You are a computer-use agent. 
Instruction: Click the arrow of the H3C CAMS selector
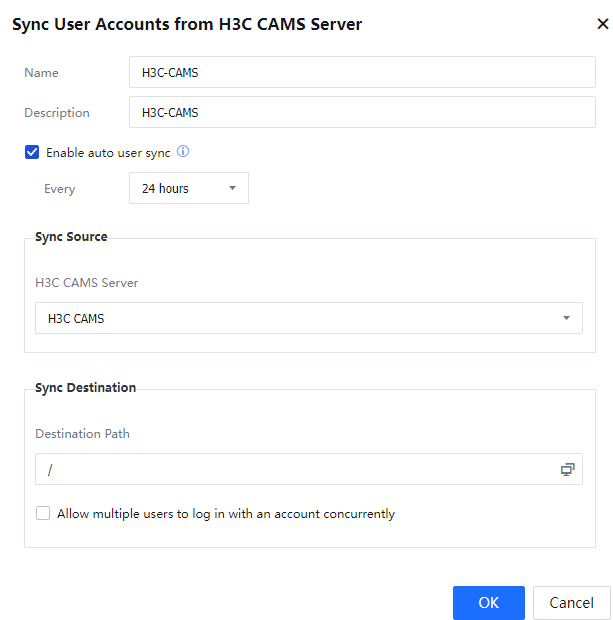click(x=566, y=318)
